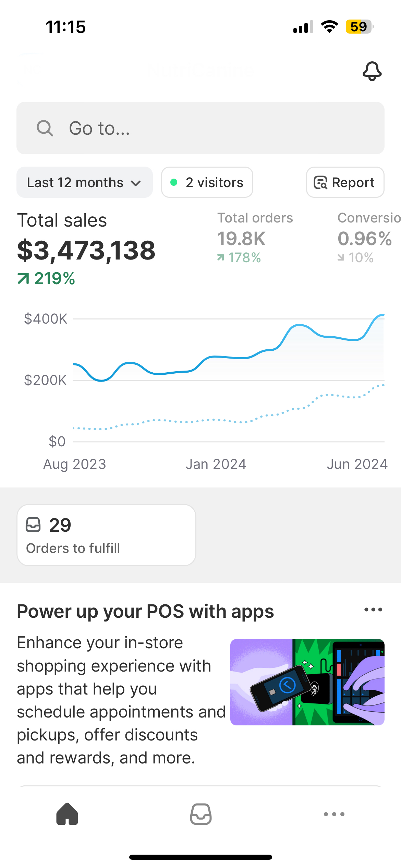View the 2 visitors live view
Viewport: 401px width, 868px height.
click(x=207, y=182)
